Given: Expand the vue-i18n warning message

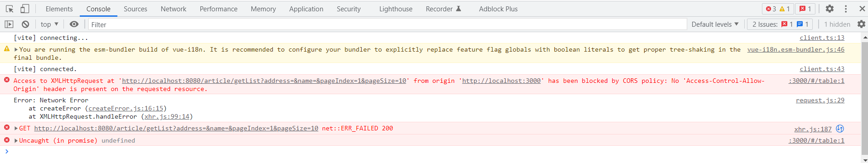Looking at the screenshot, I should (16, 50).
